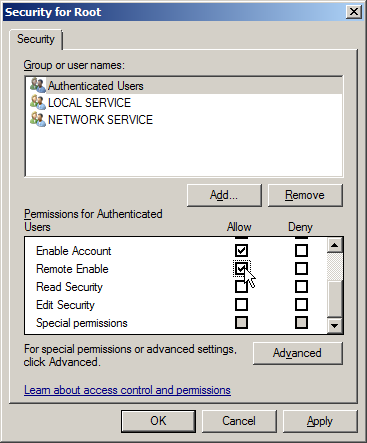Viewport: 367px width, 443px height.
Task: Click the permissions list scroll-down arrow
Action: 335,326
